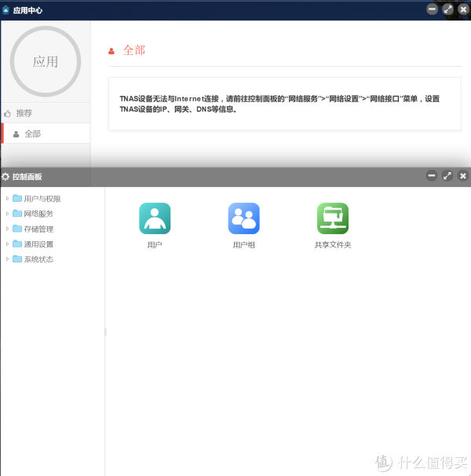The height and width of the screenshot is (476, 471).
Task: Expand the 存储管理 tree arrow
Action: [8, 229]
